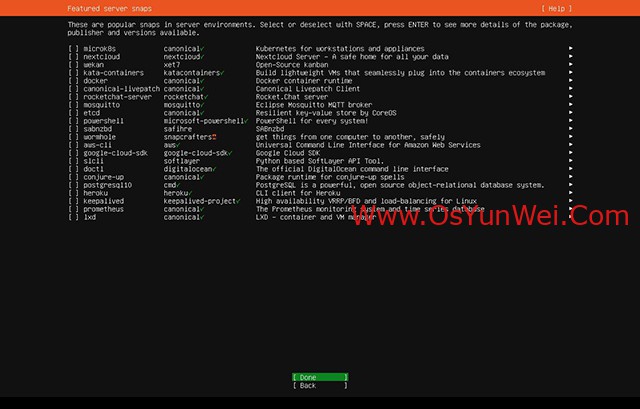Open the Canonical Livepatch row arrow
The height and width of the screenshot is (409, 640).
coord(570,88)
